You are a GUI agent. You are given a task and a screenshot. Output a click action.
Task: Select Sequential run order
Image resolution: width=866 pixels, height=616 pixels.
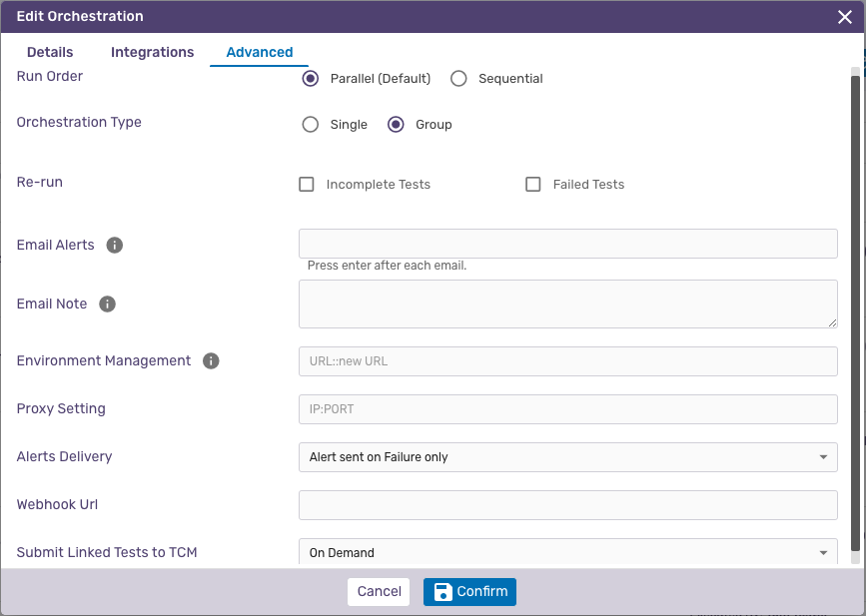(458, 79)
